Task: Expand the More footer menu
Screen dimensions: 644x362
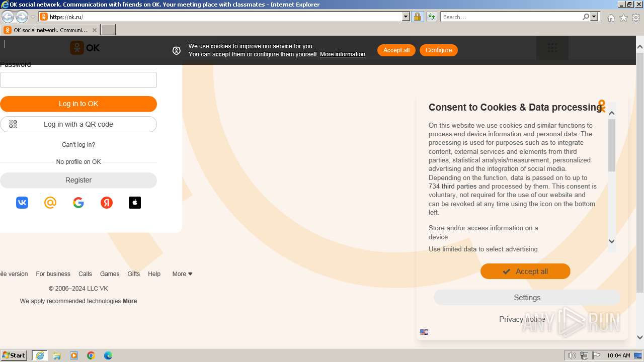Action: [x=182, y=274]
